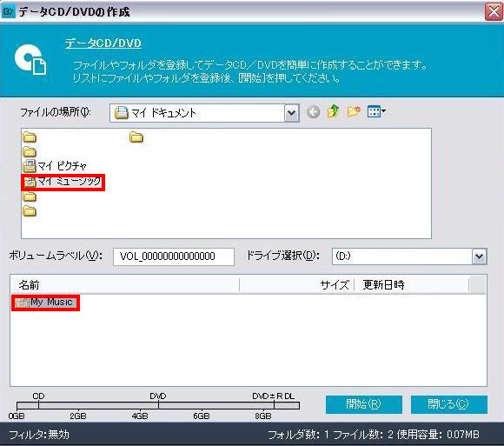This screenshot has height=446, width=504.
Task: Create a new folder with toolbar icon
Action: pos(354,112)
